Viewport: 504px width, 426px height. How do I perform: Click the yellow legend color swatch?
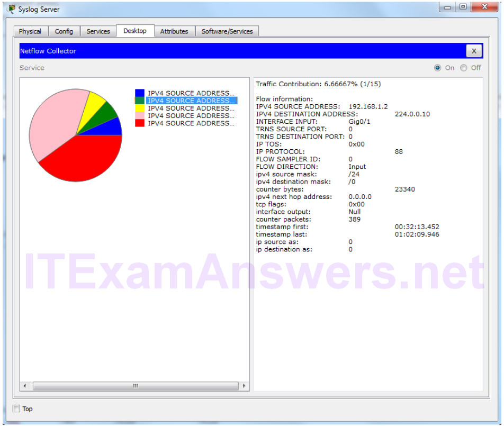[140, 108]
